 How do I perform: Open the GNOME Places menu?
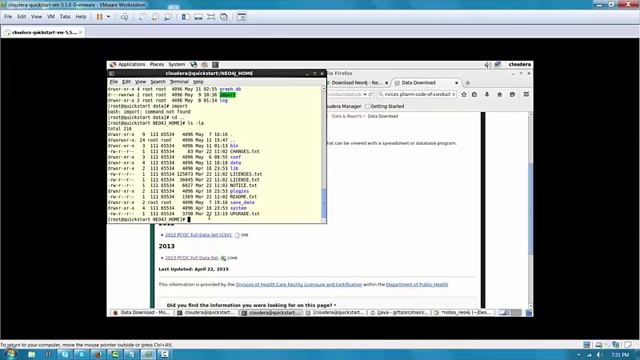pyautogui.click(x=157, y=64)
